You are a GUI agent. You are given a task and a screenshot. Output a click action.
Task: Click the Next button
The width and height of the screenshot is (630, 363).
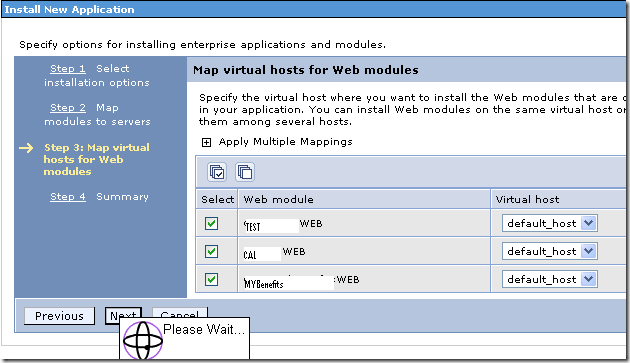click(123, 313)
